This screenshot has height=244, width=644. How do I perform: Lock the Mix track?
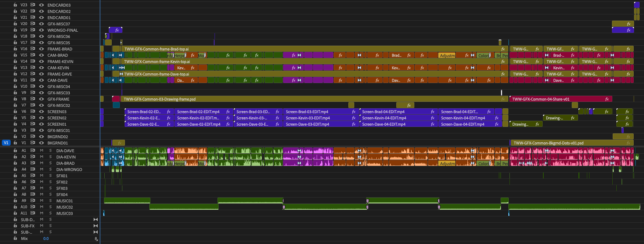tap(15, 238)
